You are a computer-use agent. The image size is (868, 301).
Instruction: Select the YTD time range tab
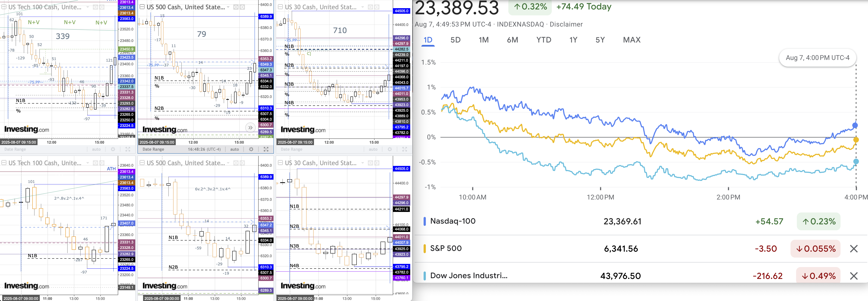coord(543,40)
